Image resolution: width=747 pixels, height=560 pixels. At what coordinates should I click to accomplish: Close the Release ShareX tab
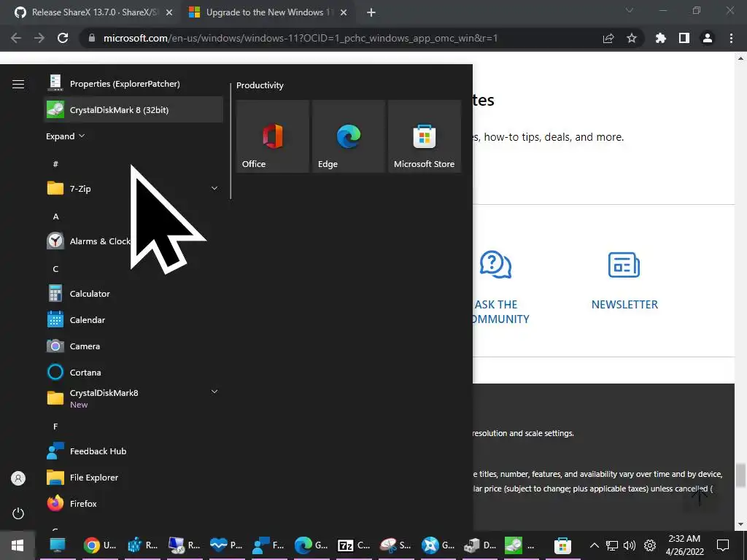[x=169, y=12]
